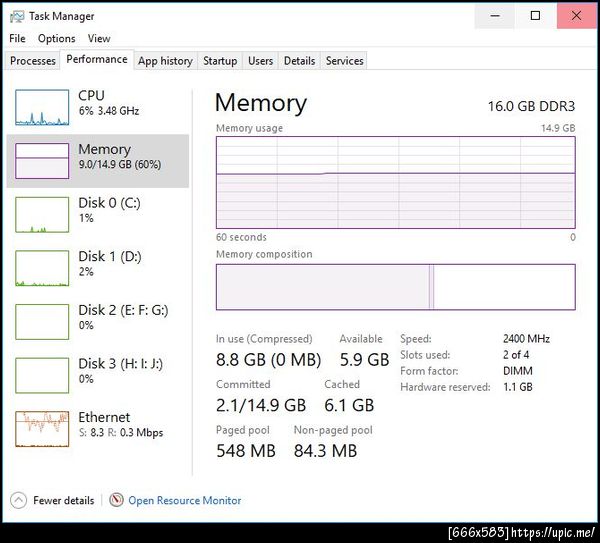Open the Disk 0 (C:) graph thumbnail
600x543 pixels.
42,214
